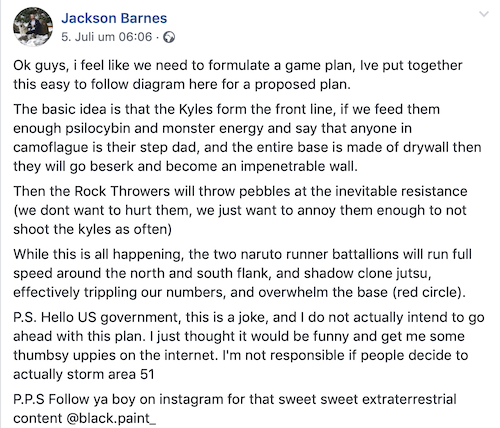Click the opening paragraph starting 'Ok guys'

[238, 75]
